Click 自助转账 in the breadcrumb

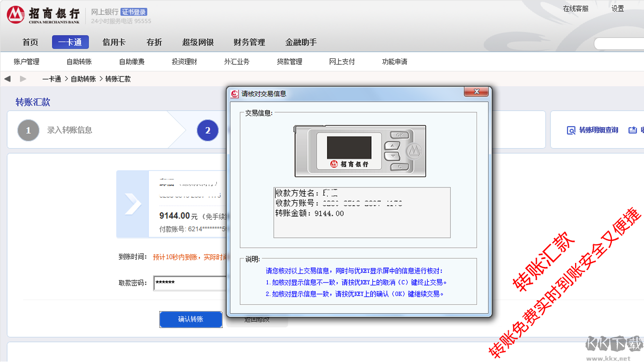pyautogui.click(x=83, y=79)
